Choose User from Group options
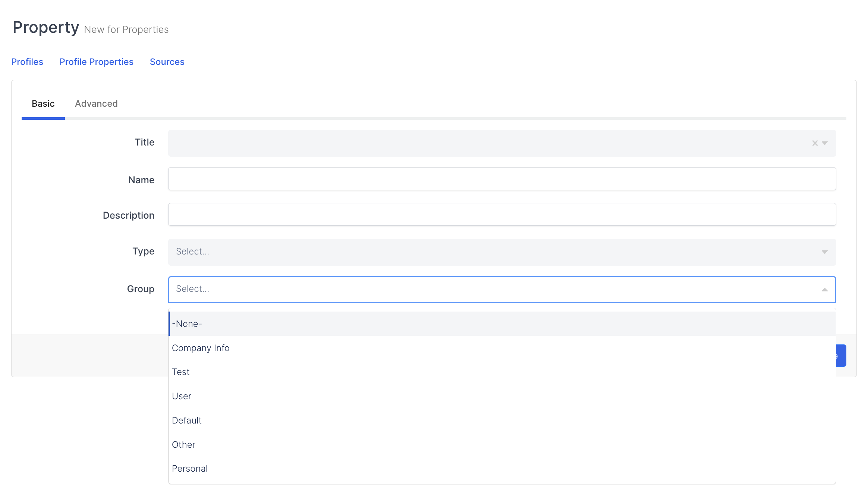868x500 pixels. (x=182, y=396)
